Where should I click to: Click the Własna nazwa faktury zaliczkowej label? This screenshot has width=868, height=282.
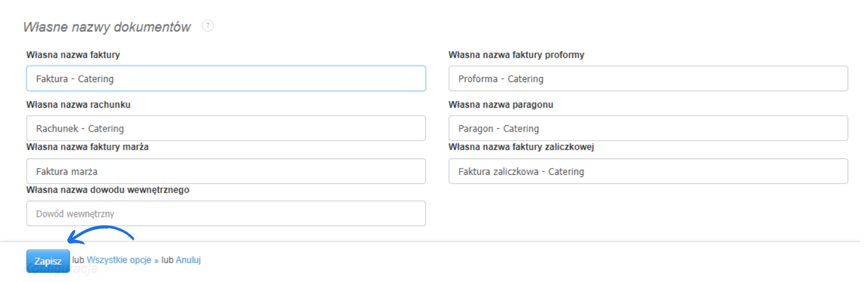point(521,147)
